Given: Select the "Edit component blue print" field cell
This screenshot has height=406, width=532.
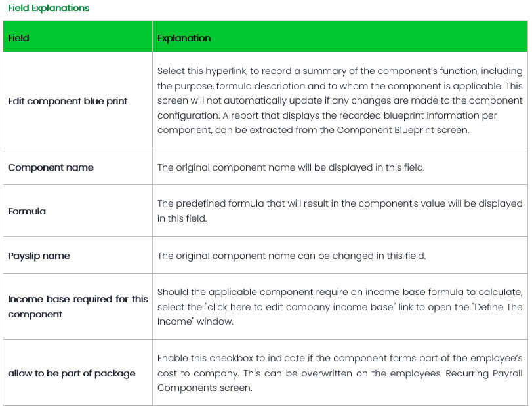Looking at the screenshot, I should [x=68, y=101].
